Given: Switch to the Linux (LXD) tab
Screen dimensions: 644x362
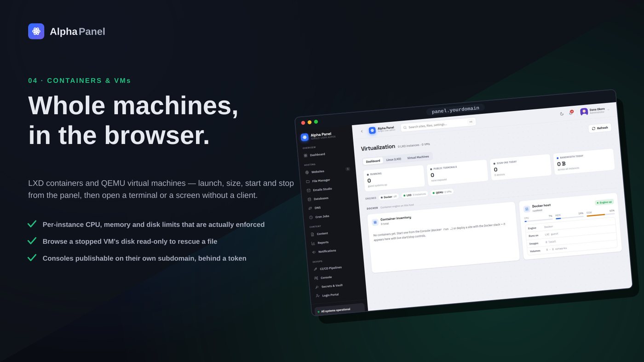Looking at the screenshot, I should (x=393, y=159).
